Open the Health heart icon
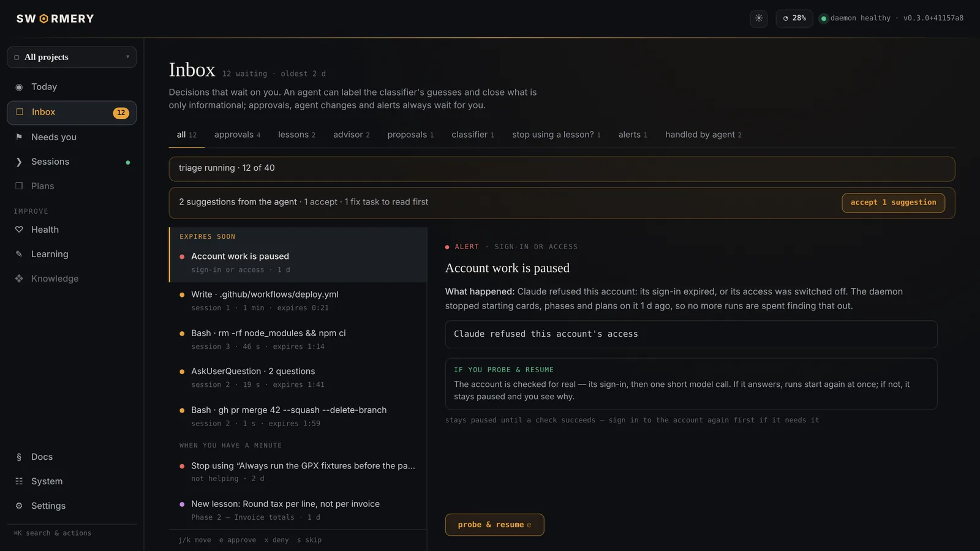Screen dimensions: 980x551 19,230
